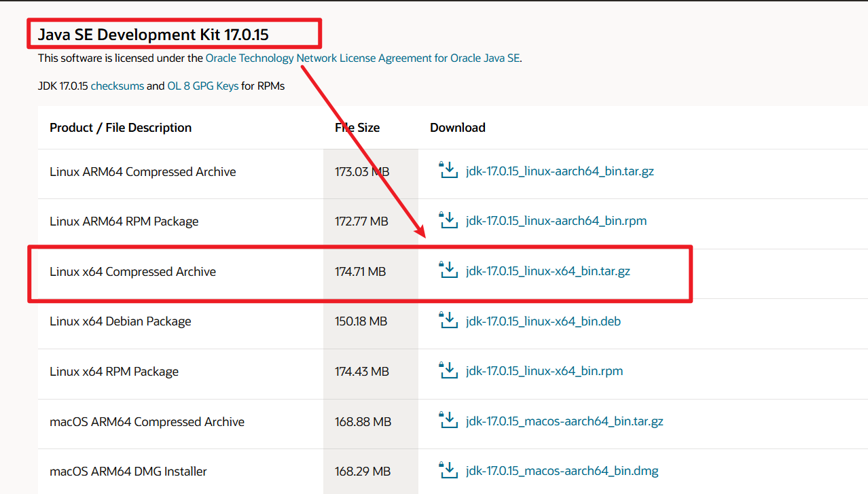
Task: Select Linux x64 Compressed Archive text
Action: click(x=132, y=272)
